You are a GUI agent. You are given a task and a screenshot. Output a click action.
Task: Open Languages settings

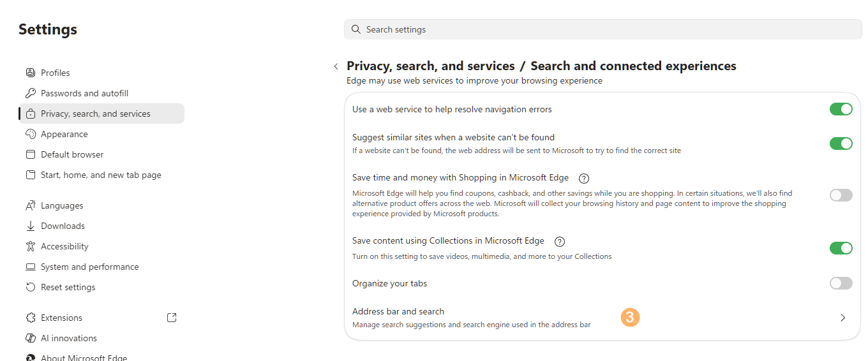tap(101, 205)
